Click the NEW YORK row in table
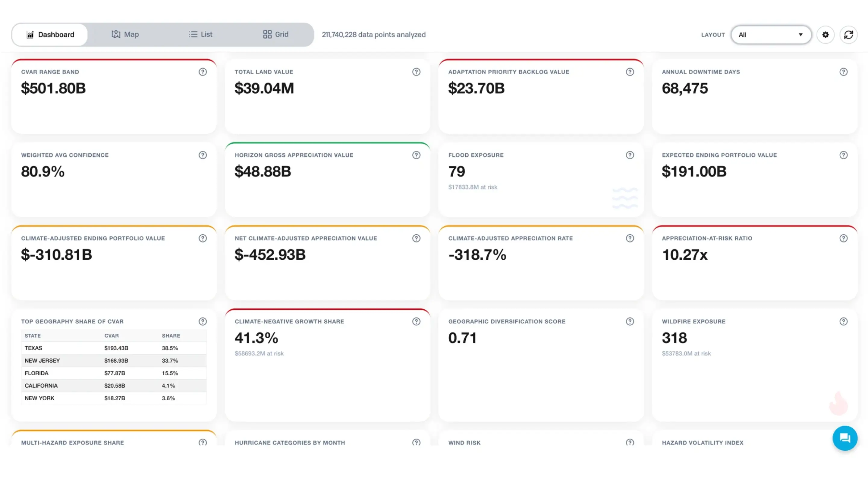 [114, 398]
